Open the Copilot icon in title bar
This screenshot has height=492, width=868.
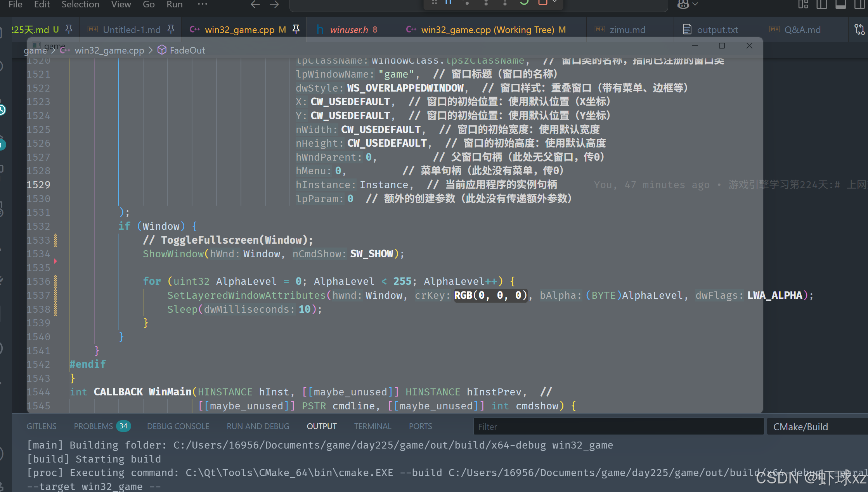click(x=683, y=4)
